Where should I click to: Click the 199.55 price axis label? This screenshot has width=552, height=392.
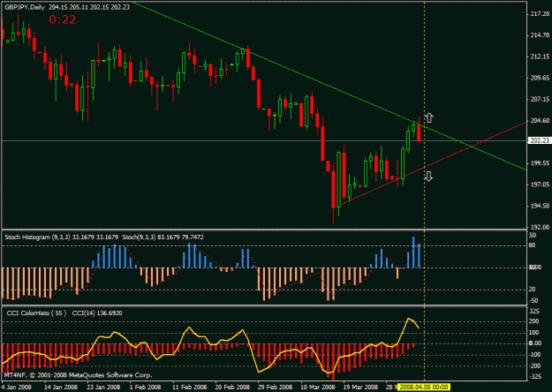(x=540, y=163)
